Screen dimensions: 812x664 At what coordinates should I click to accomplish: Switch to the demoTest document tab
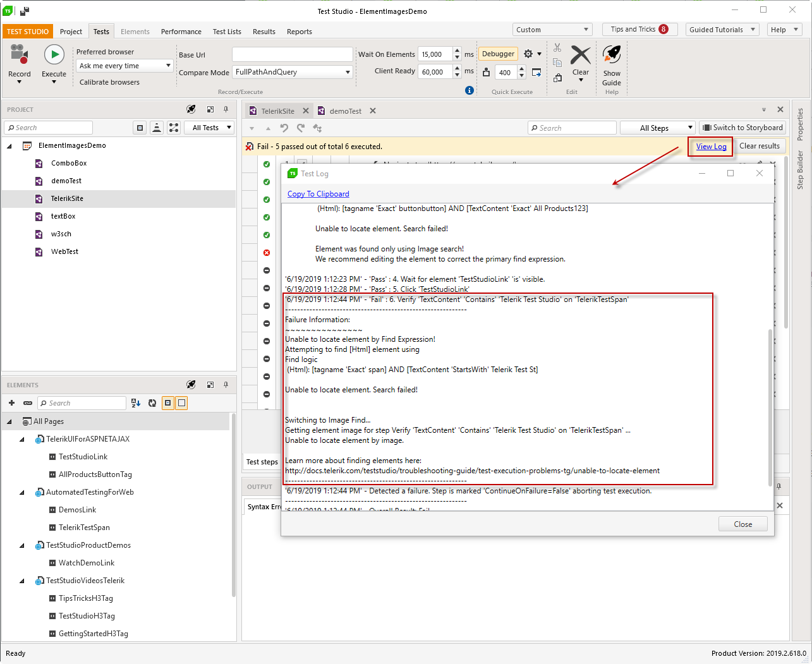click(346, 111)
